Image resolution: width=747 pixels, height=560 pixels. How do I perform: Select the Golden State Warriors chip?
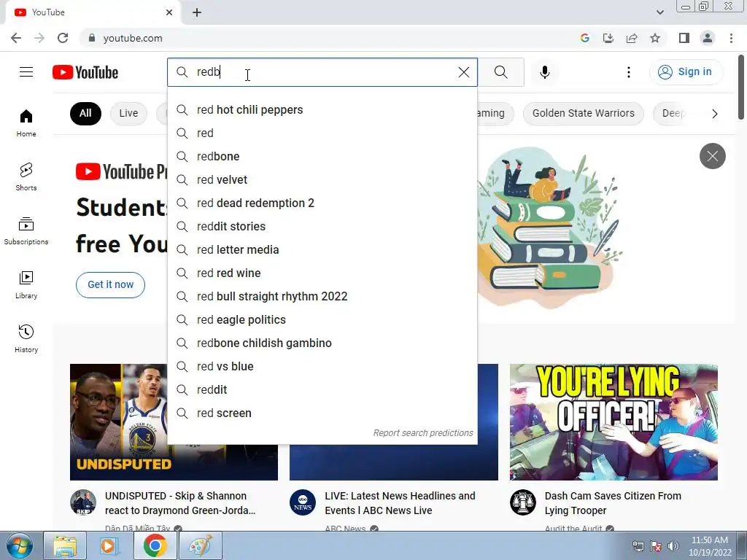tap(583, 113)
